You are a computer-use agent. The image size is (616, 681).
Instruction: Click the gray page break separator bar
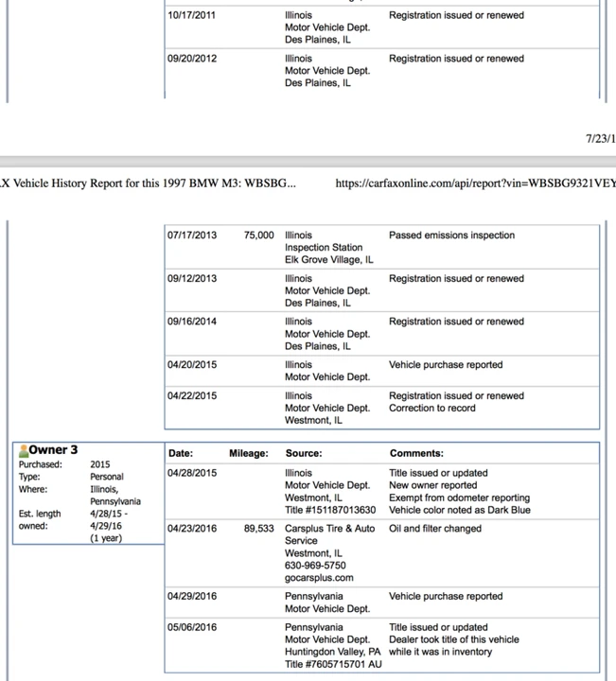[308, 162]
